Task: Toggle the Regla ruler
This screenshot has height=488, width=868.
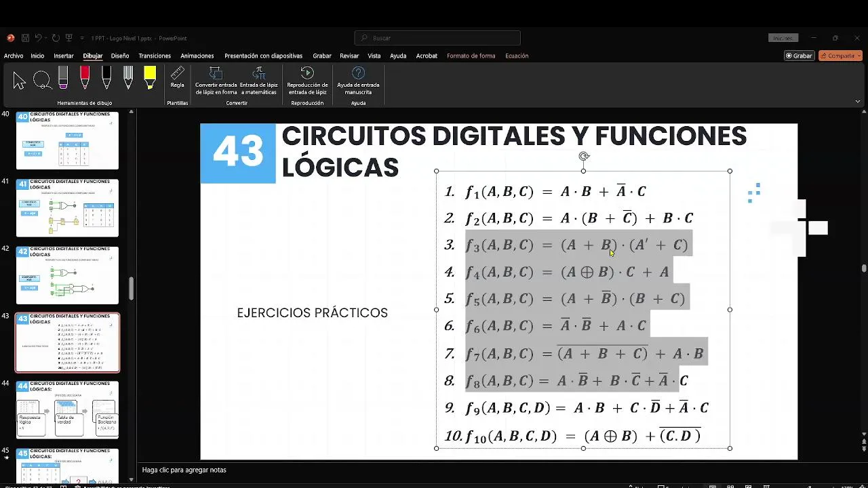Action: click(x=177, y=77)
